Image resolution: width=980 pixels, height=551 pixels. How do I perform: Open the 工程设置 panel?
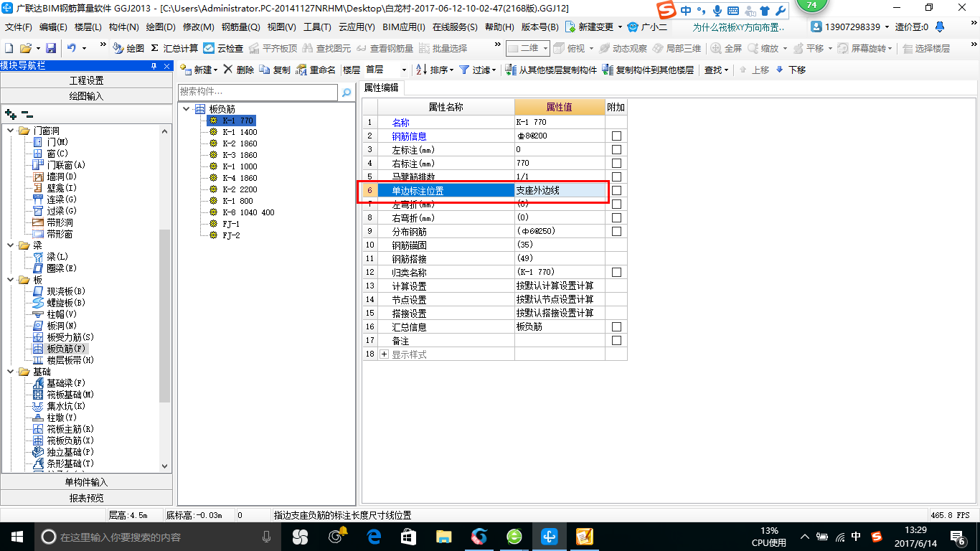86,80
